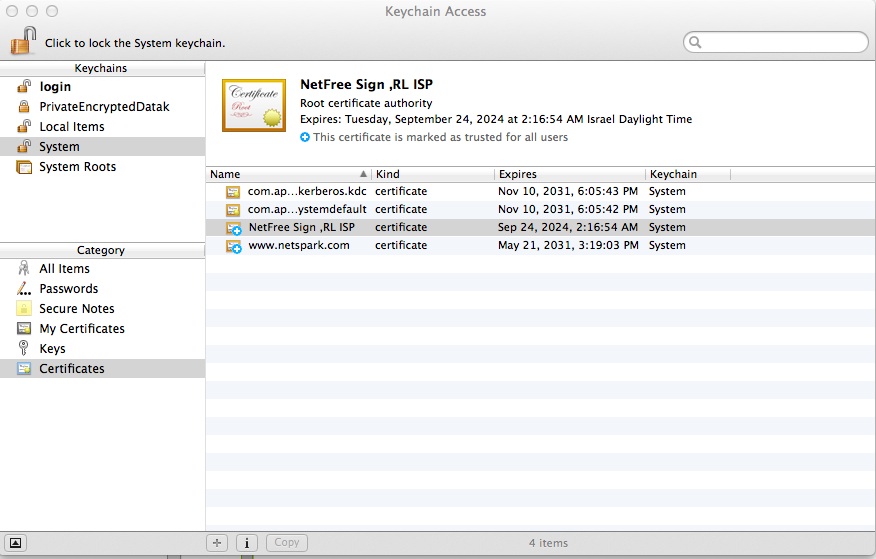Click the add (+) item button
876x559 pixels.
click(217, 542)
